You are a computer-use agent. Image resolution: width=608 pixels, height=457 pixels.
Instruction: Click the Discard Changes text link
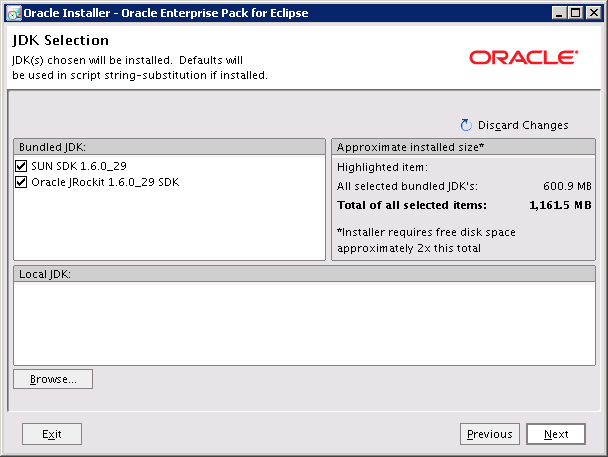pos(523,125)
